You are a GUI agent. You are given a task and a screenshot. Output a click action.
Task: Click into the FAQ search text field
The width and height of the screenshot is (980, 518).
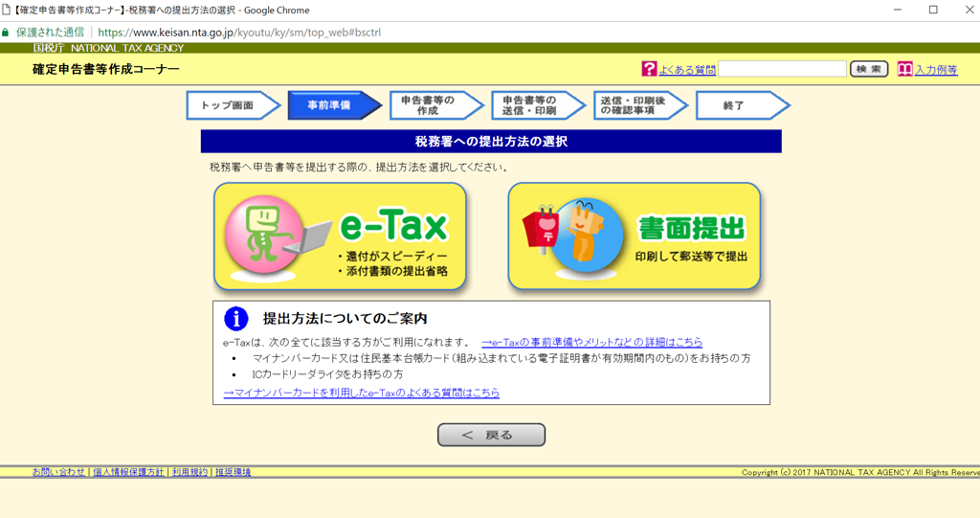point(782,69)
